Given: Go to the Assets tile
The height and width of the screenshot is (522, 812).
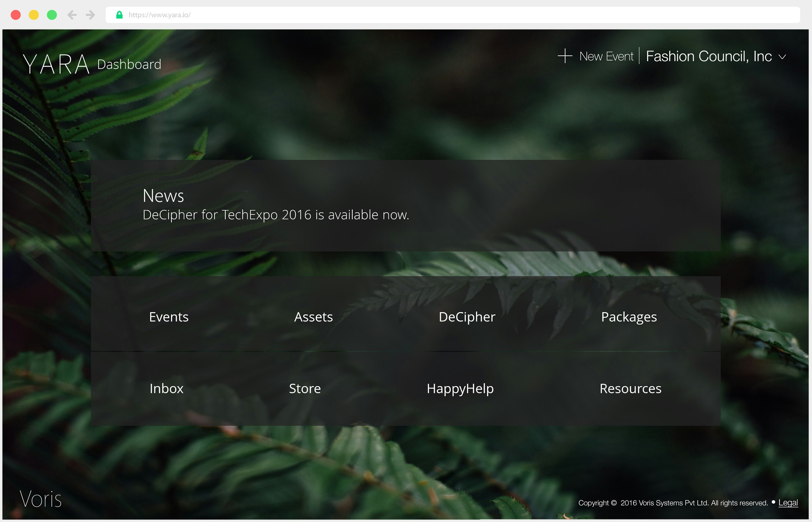Looking at the screenshot, I should click(x=313, y=317).
